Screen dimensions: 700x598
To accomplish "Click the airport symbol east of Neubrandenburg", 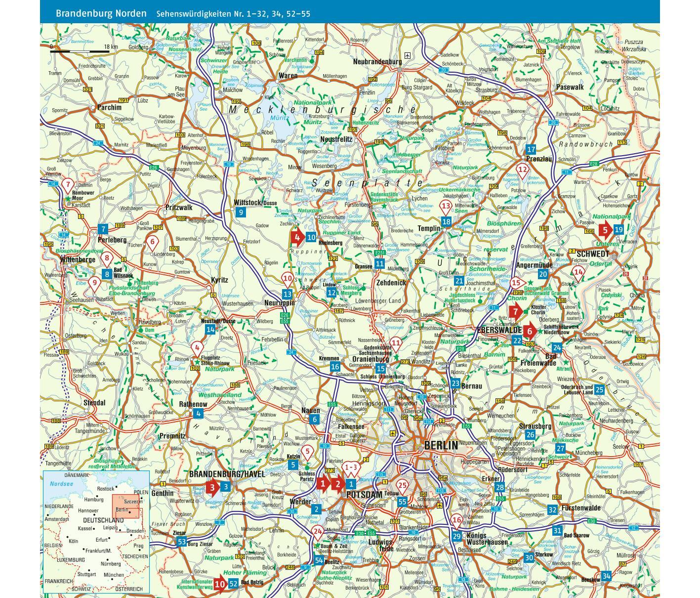I will [407, 55].
